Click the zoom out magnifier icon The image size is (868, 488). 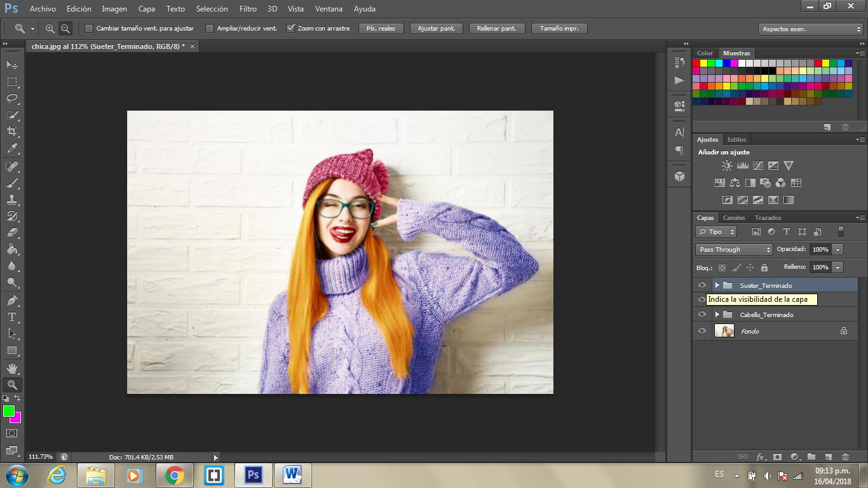[65, 29]
